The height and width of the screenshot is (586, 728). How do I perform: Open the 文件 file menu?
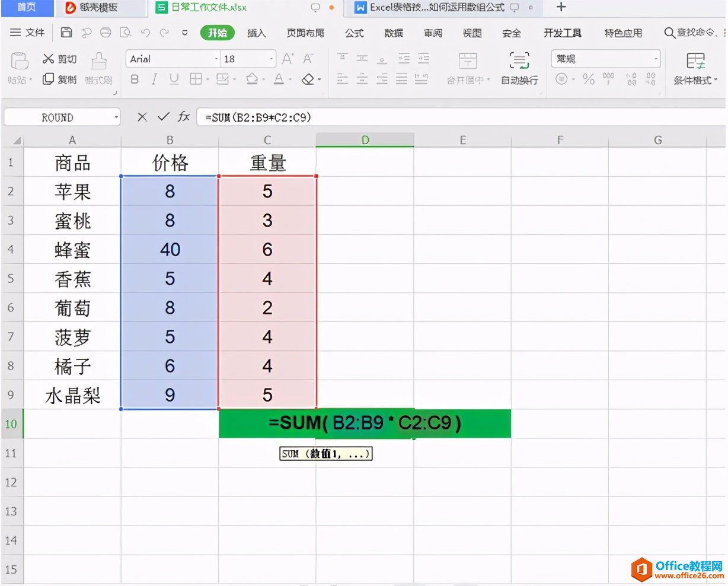click(x=28, y=33)
